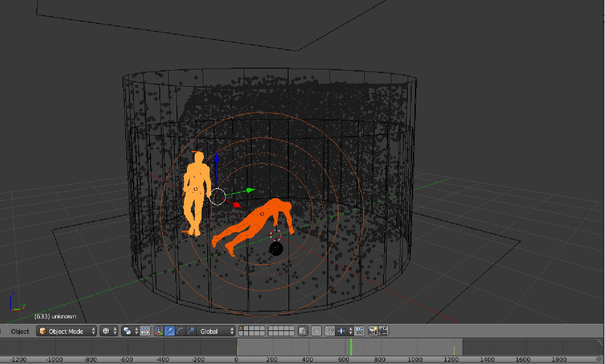
Task: Activate the first scene layer button
Action: click(241, 328)
